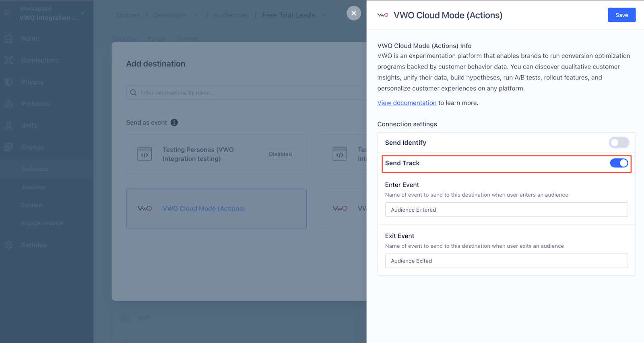Enable the Send Identify toggle

619,143
